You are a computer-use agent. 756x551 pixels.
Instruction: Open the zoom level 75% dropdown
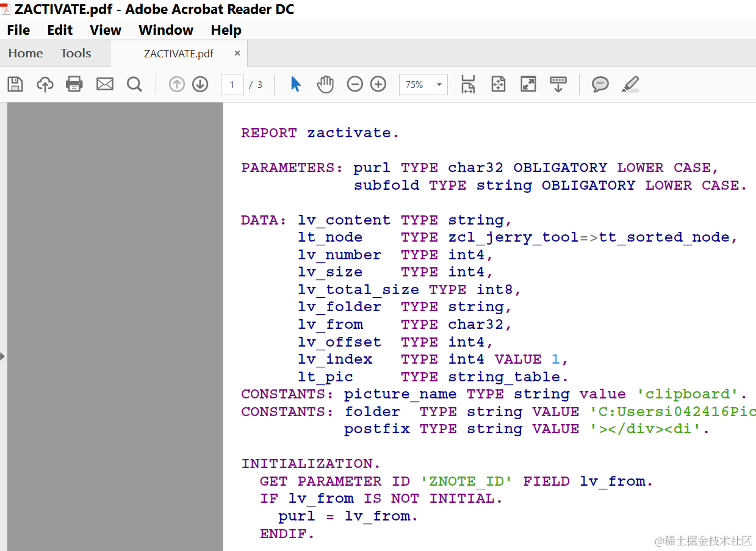point(423,85)
